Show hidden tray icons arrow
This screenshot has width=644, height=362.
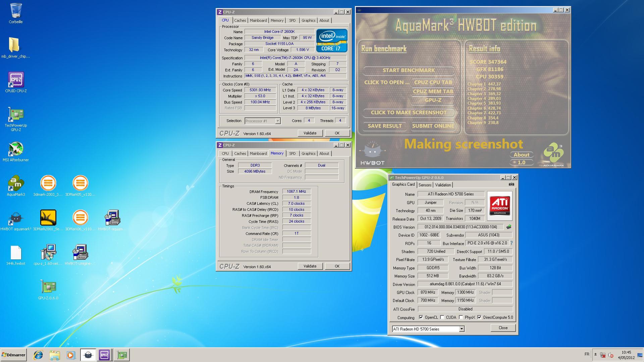(595, 355)
